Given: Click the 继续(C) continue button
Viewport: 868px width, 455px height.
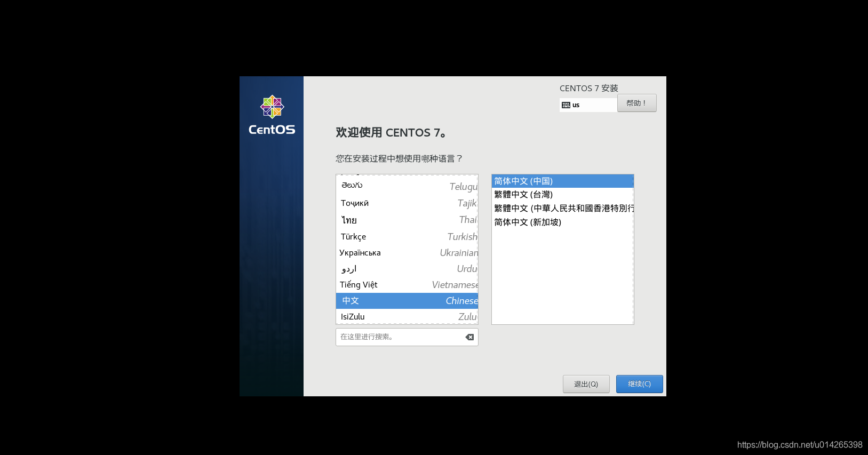Looking at the screenshot, I should tap(639, 384).
